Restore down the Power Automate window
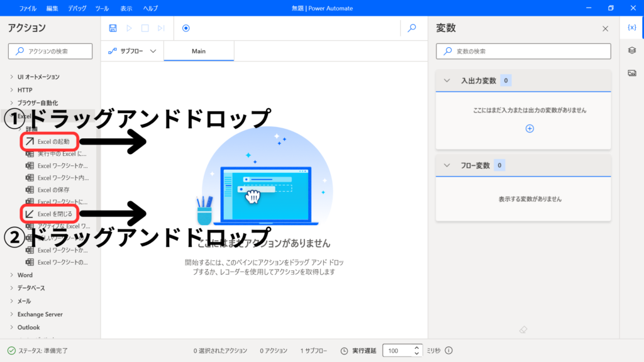 pos(611,8)
